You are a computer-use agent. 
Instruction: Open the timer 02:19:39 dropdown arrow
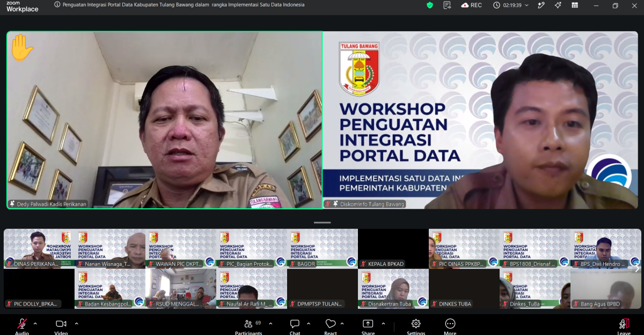pos(526,5)
